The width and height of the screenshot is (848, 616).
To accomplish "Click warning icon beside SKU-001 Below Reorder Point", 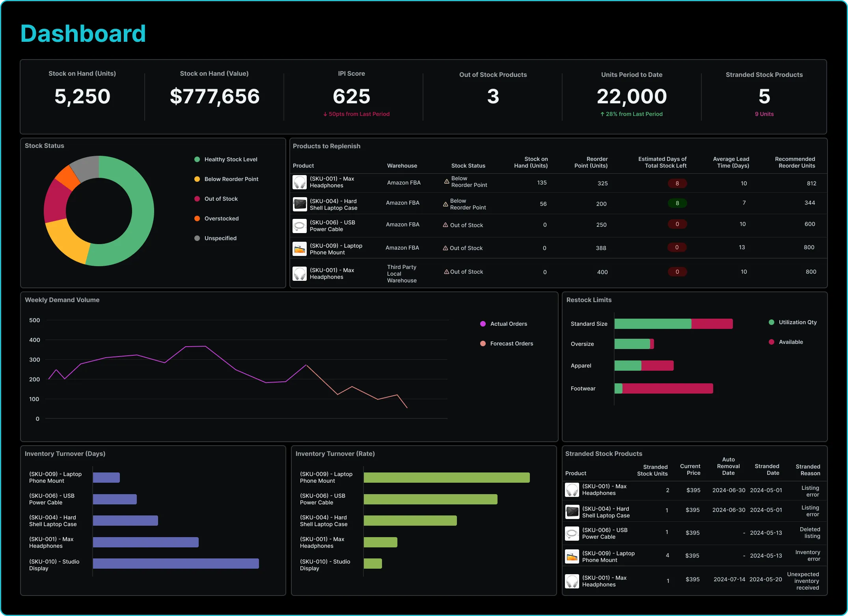I will tap(446, 181).
